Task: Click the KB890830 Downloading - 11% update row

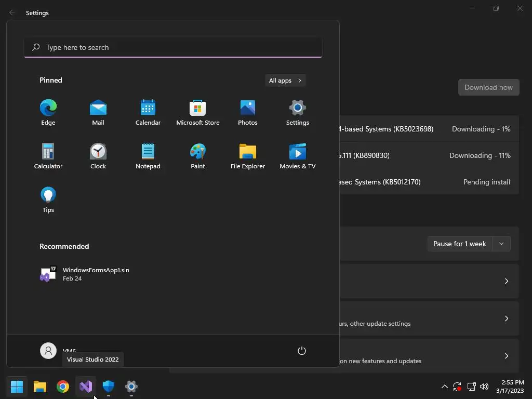Action: [x=429, y=155]
